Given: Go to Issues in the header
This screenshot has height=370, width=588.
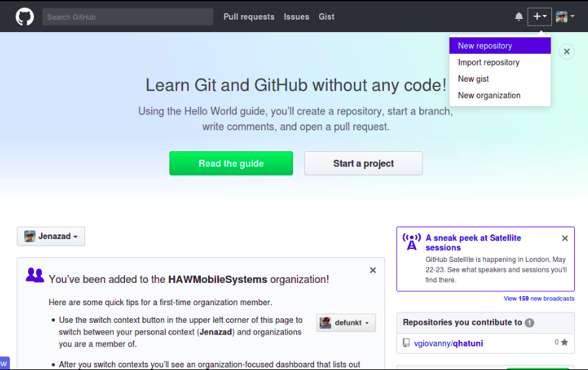Looking at the screenshot, I should click(296, 17).
